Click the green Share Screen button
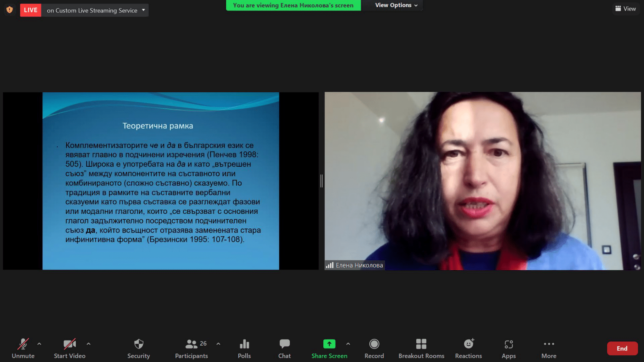644x362 pixels. pos(329,348)
